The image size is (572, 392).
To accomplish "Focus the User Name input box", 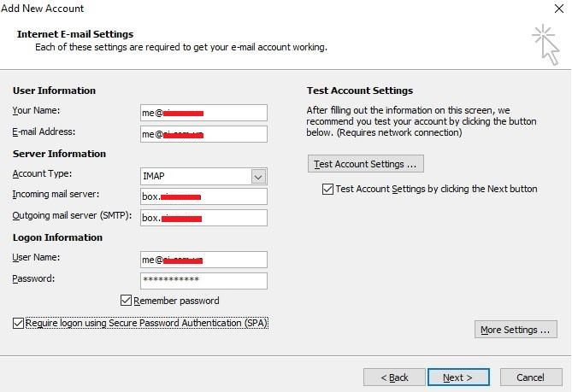I will (203, 260).
